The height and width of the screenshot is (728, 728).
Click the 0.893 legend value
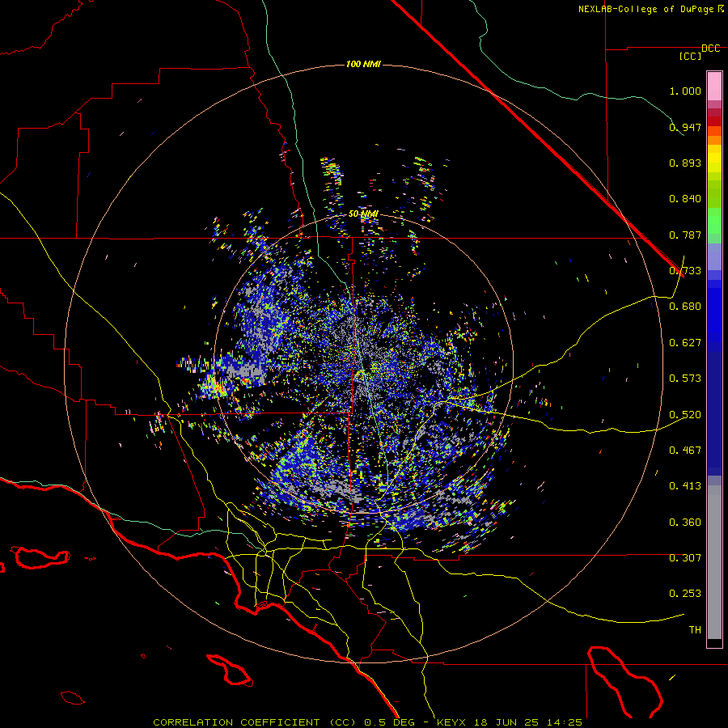[685, 163]
